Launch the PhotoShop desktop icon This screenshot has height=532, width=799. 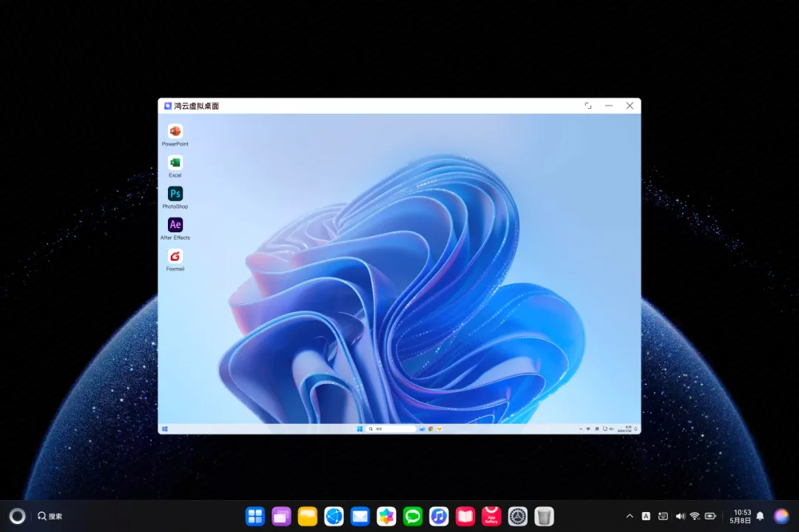pos(175,198)
